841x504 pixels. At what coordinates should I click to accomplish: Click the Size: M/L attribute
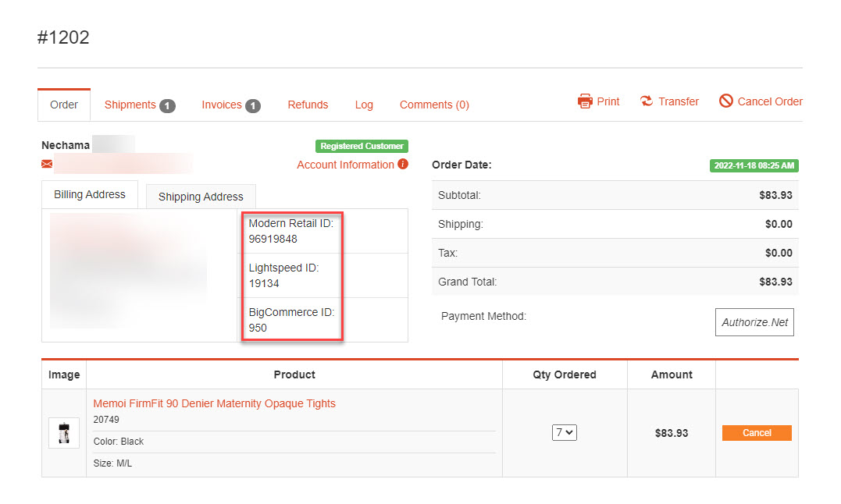pos(112,463)
